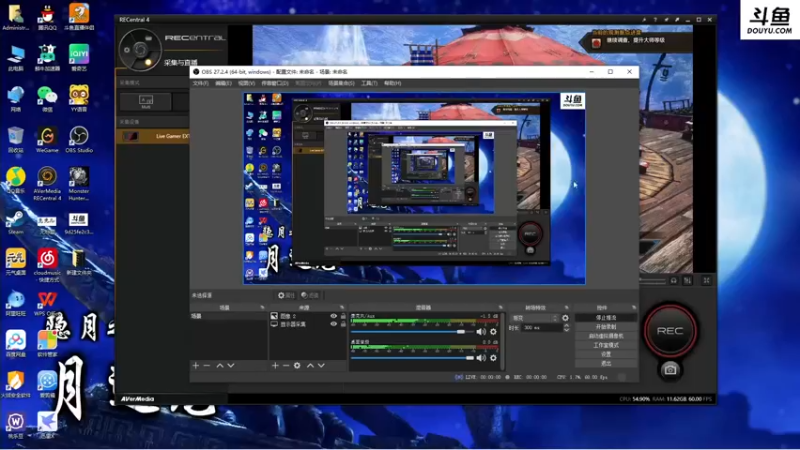This screenshot has height=450, width=800.
Task: Pop out the Scenes dock panel
Action: tap(262, 308)
